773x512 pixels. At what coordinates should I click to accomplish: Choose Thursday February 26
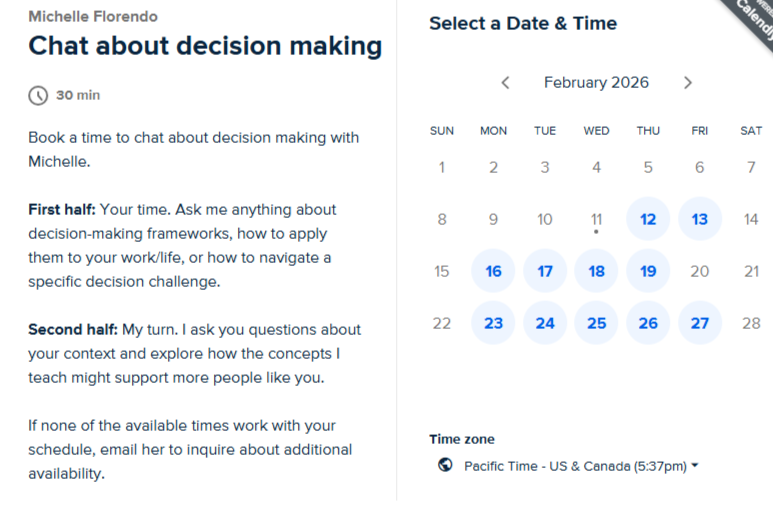pyautogui.click(x=648, y=323)
